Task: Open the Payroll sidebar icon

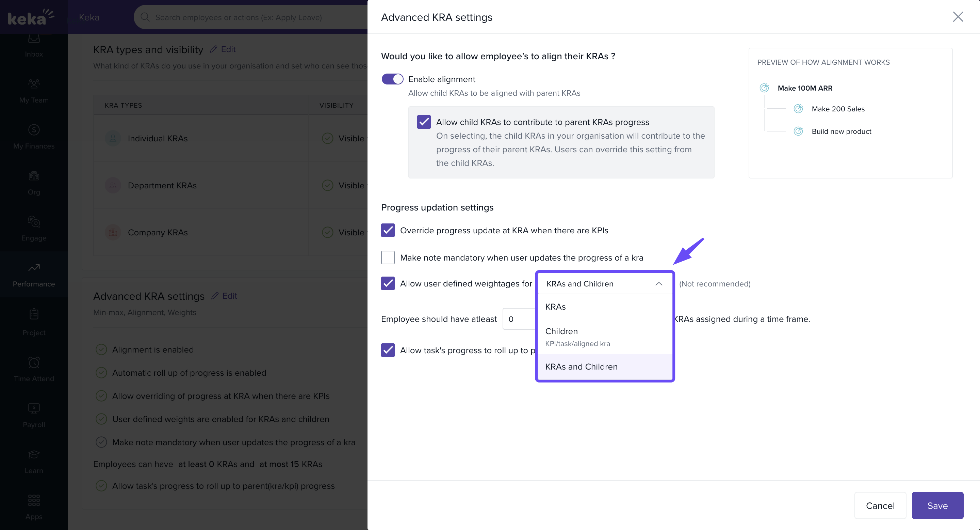Action: (x=34, y=408)
